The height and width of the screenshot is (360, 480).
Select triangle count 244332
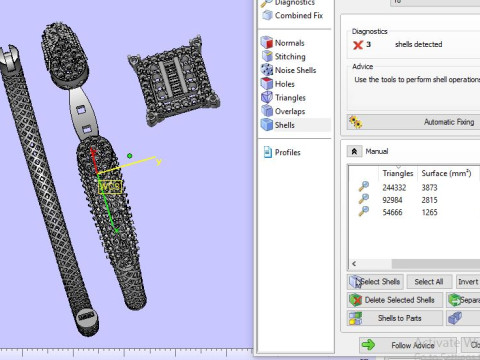coord(394,188)
